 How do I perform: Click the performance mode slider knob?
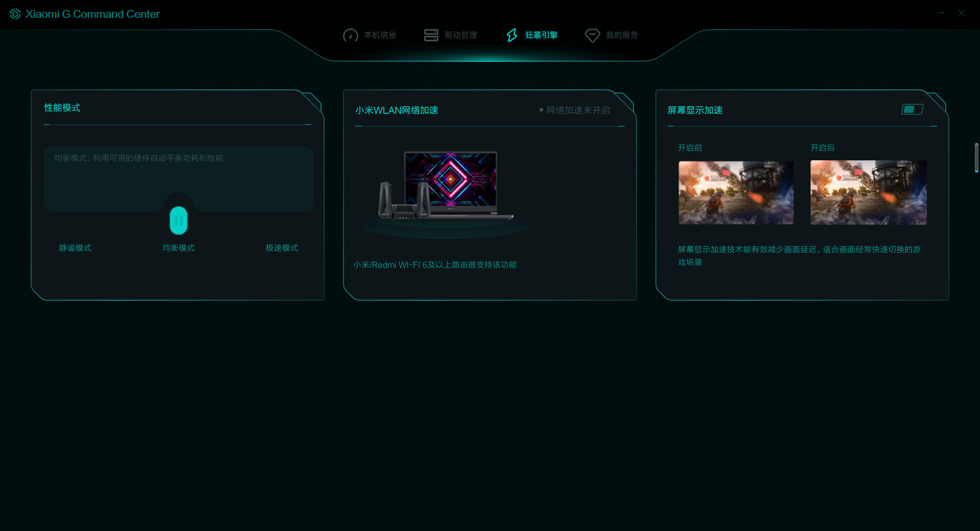[179, 221]
